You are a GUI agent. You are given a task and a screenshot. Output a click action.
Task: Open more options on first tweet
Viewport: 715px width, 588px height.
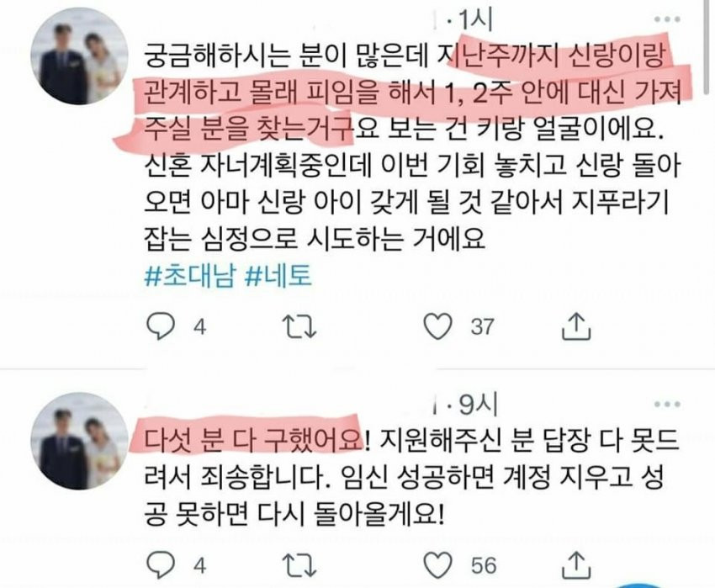pyautogui.click(x=667, y=19)
